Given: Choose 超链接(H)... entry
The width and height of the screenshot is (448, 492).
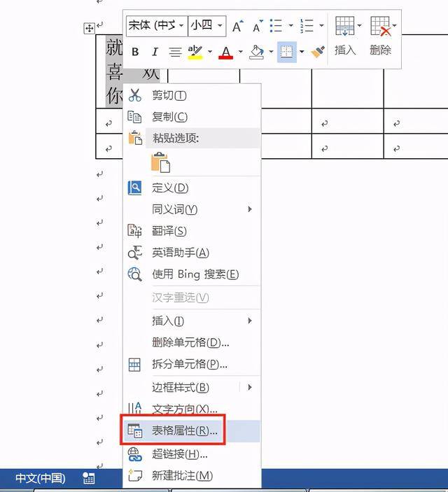Looking at the screenshot, I should [192, 454].
